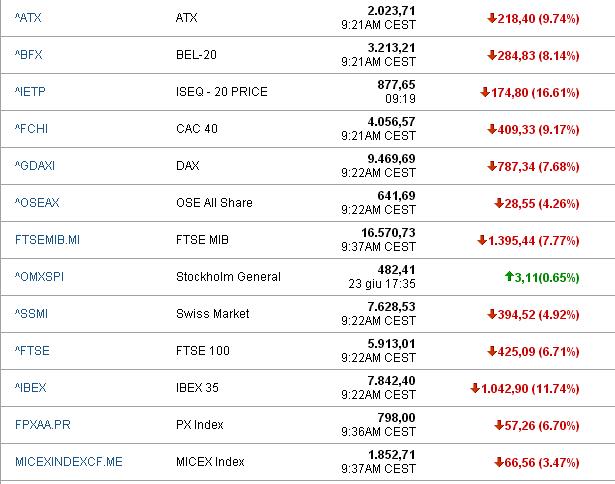
Task: Open the ^BFX ticker symbol link
Action: point(29,55)
